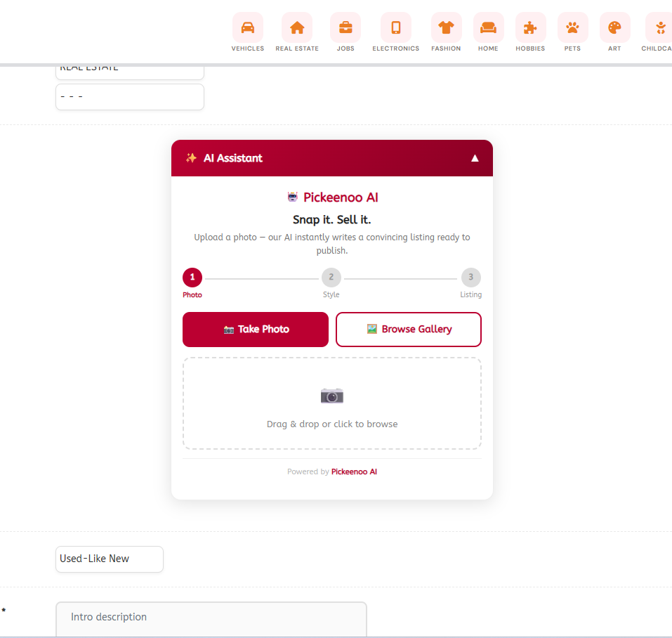Viewport: 672px width, 638px height.
Task: Select the Real Estate house icon
Action: (x=297, y=27)
